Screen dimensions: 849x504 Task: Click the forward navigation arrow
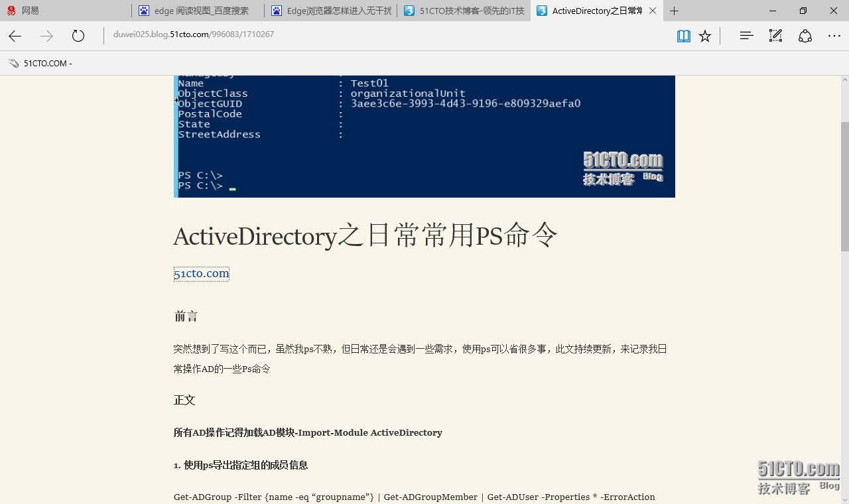click(46, 36)
